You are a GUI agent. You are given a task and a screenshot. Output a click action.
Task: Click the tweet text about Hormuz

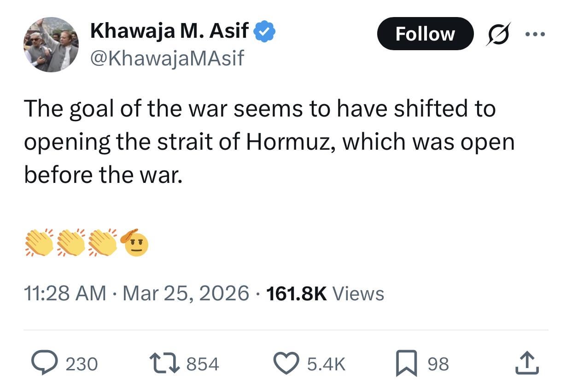[268, 142]
